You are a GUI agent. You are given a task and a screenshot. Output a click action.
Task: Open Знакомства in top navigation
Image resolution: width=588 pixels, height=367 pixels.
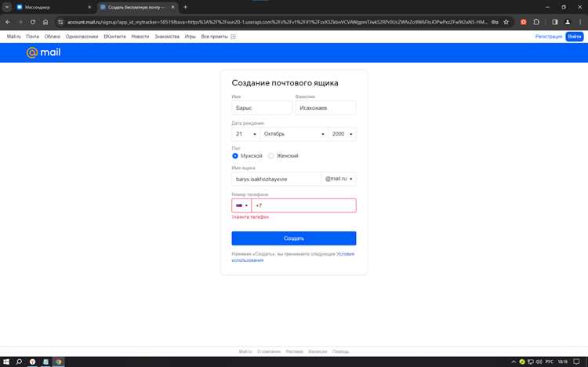167,36
